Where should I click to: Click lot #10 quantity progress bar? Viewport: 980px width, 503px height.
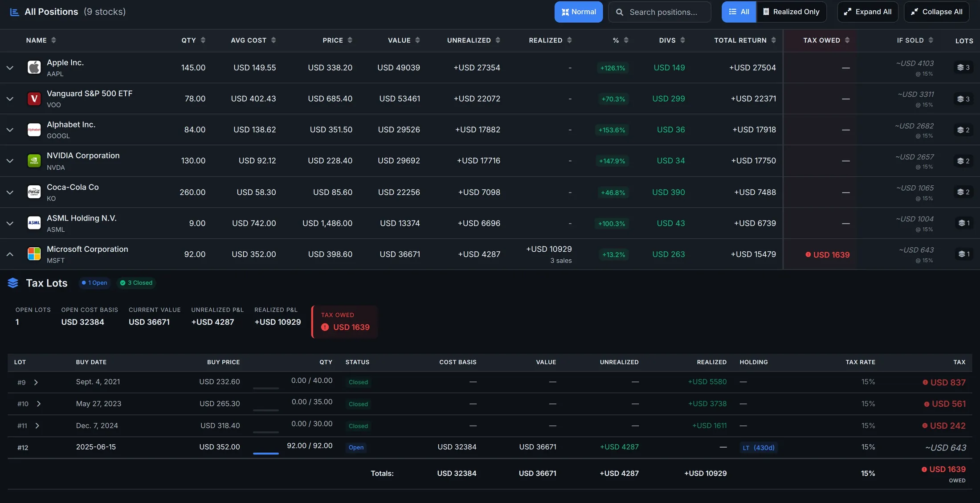[266, 410]
